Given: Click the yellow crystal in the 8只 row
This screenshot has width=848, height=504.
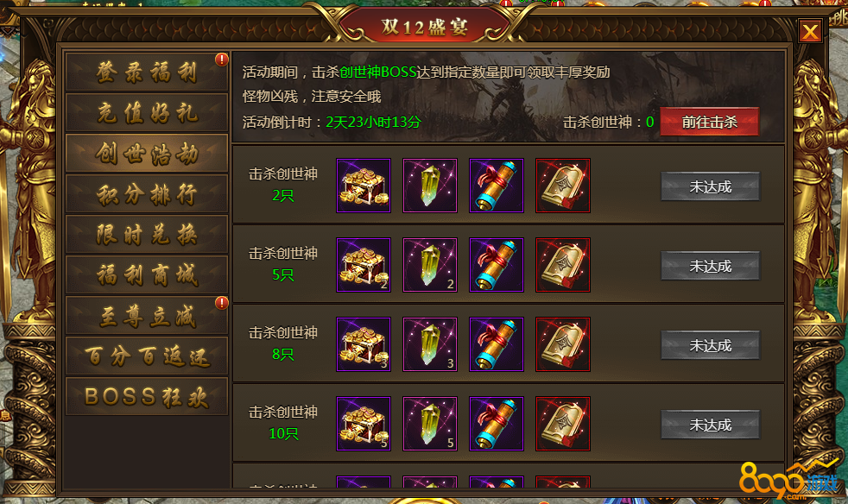Looking at the screenshot, I should (430, 344).
